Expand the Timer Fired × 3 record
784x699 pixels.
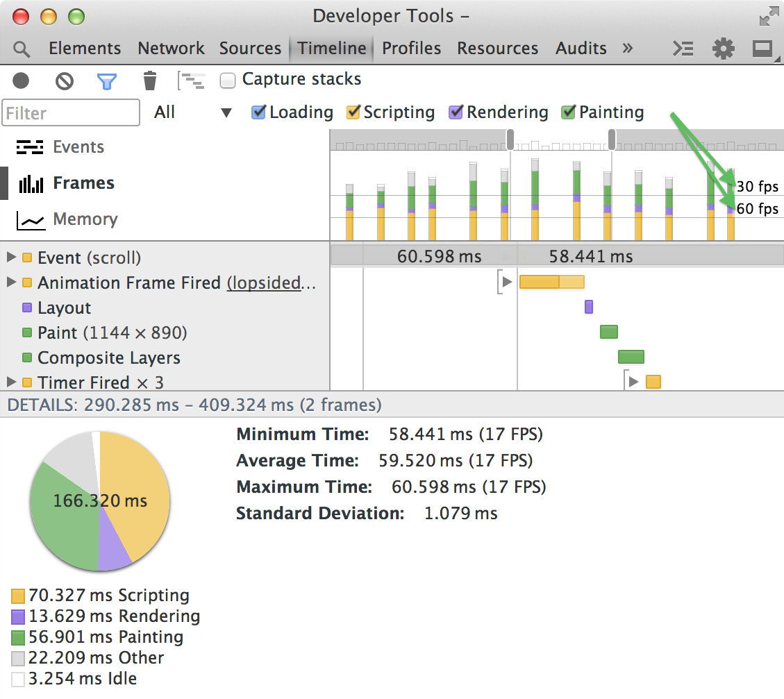pyautogui.click(x=11, y=382)
